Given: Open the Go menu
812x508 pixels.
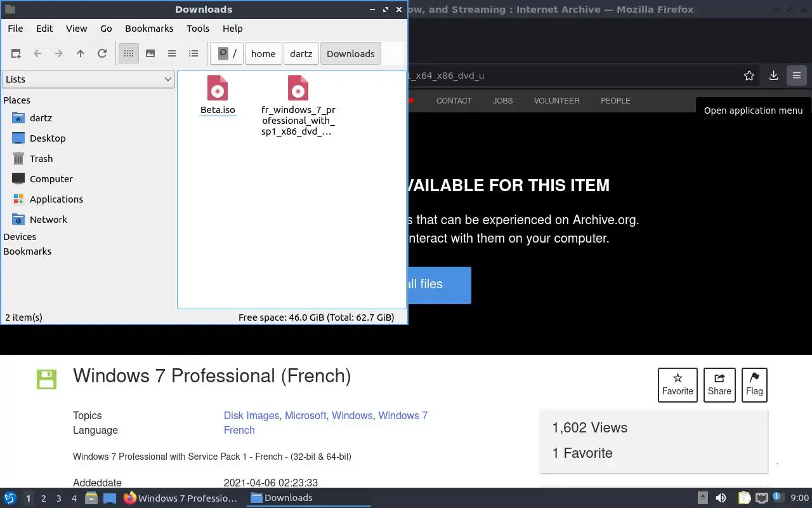Looking at the screenshot, I should (x=106, y=29).
